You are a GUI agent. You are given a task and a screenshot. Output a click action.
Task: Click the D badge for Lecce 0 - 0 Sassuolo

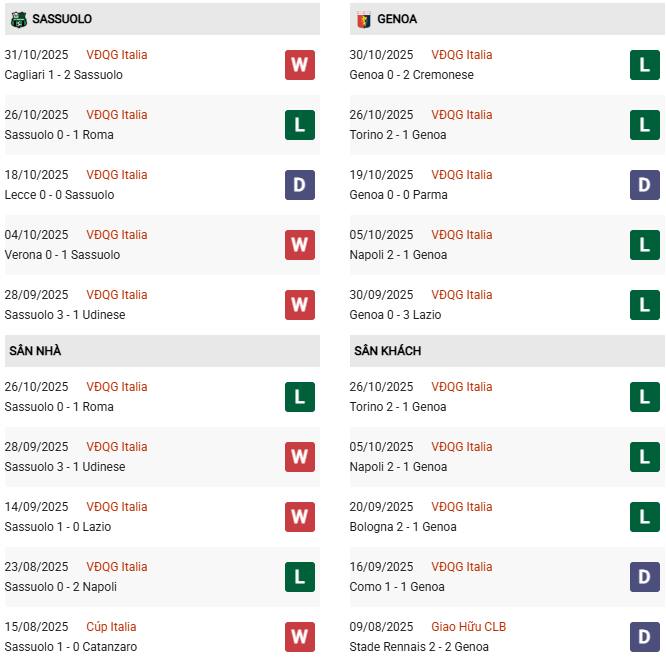300,185
